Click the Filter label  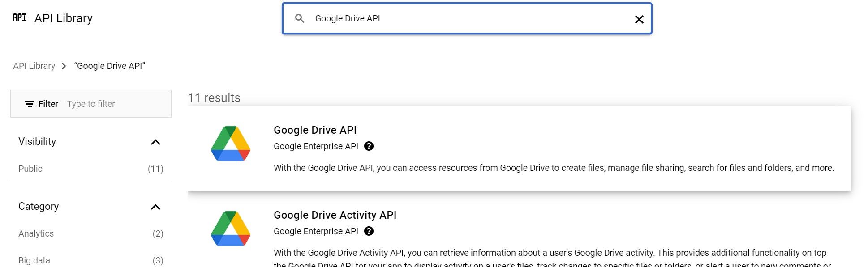48,104
